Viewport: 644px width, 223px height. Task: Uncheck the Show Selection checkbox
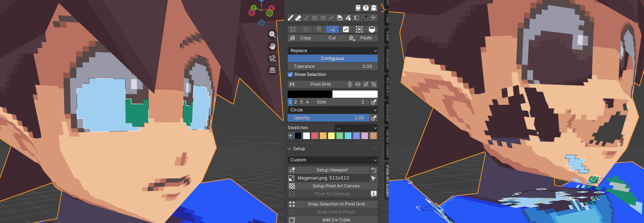290,75
